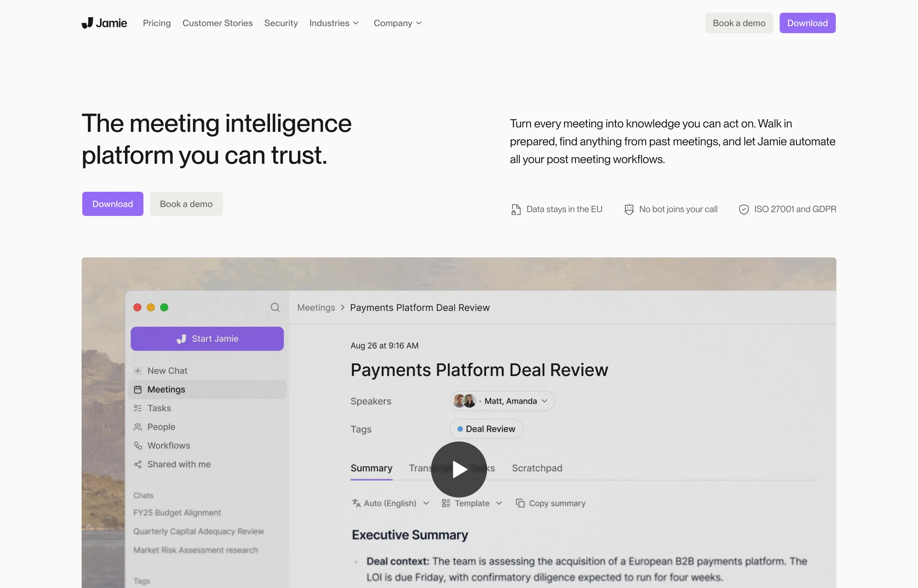The image size is (918, 588).
Task: Click the Data stays in the EU document icon
Action: [516, 209]
